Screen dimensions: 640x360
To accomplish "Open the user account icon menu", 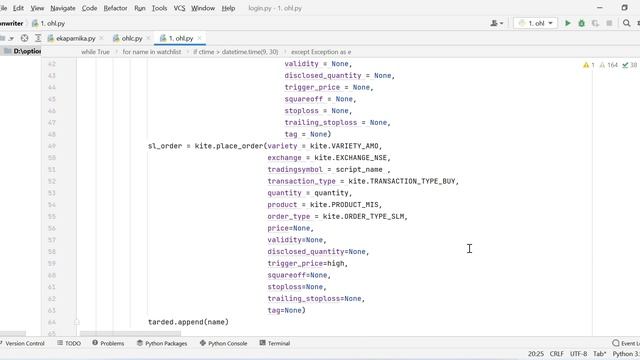I will pyautogui.click(x=496, y=23).
